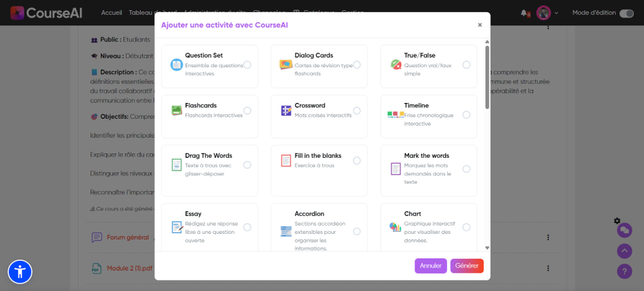Select the Flashcards radio button
The height and width of the screenshot is (291, 644).
[x=247, y=111]
